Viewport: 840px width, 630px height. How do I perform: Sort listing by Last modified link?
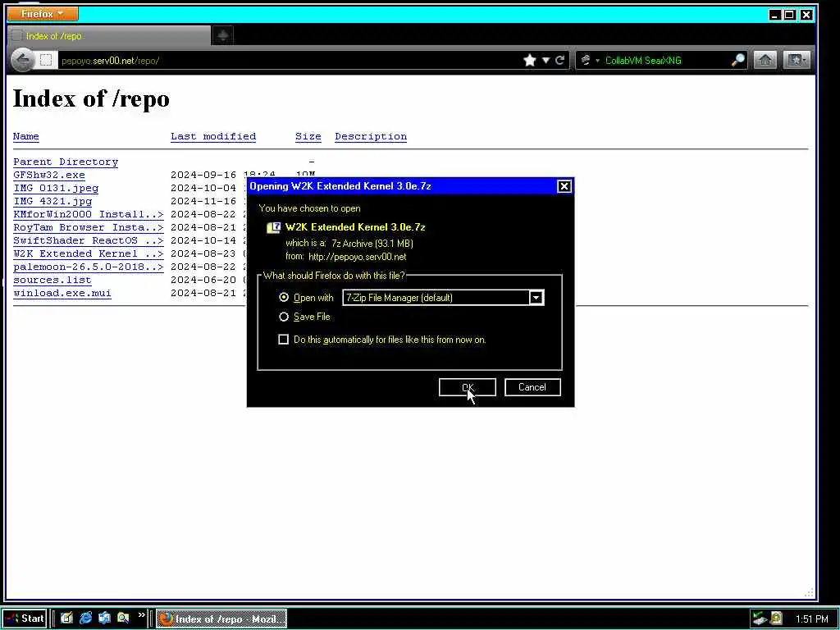[213, 136]
